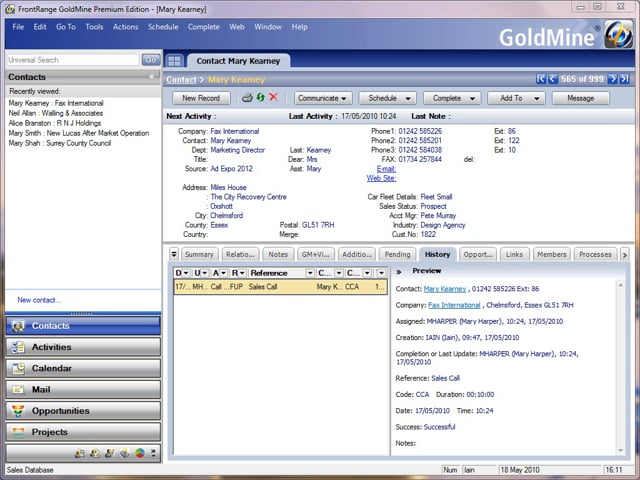
Task: Open the Tools menu
Action: coord(94,27)
